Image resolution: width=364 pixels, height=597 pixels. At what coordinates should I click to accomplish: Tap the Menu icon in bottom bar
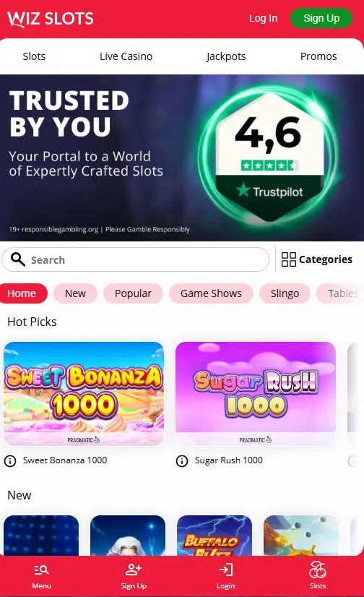[41, 570]
